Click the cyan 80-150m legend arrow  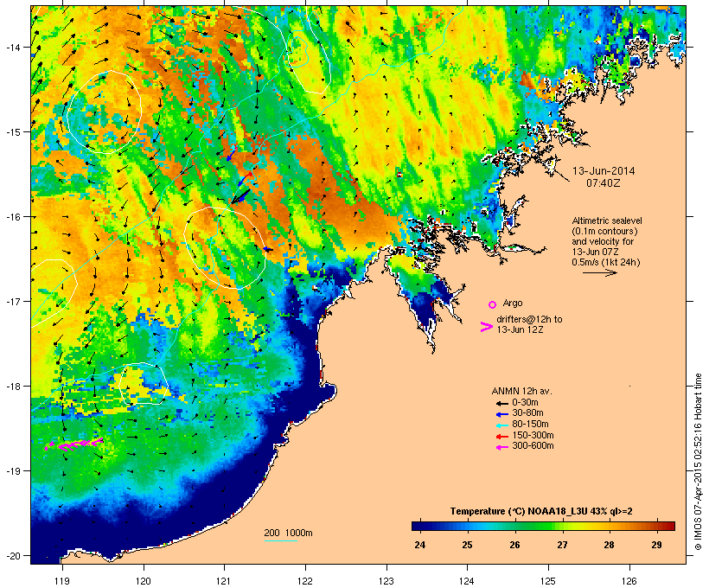[x=501, y=425]
